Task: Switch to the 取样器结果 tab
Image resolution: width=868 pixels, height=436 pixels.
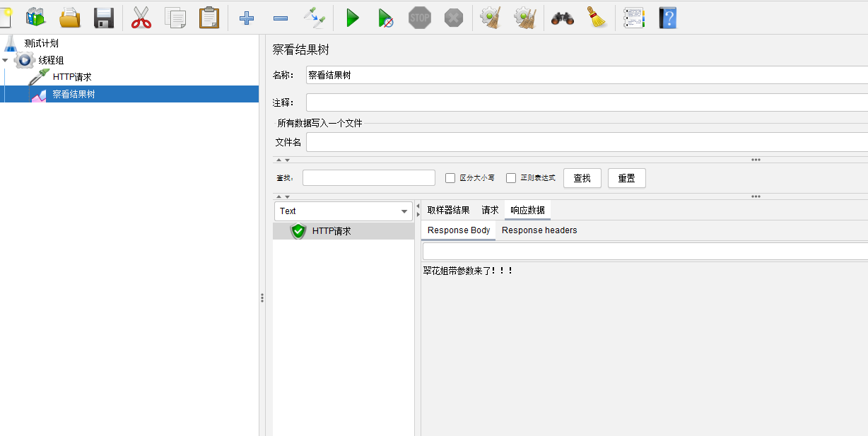Action: (448, 210)
